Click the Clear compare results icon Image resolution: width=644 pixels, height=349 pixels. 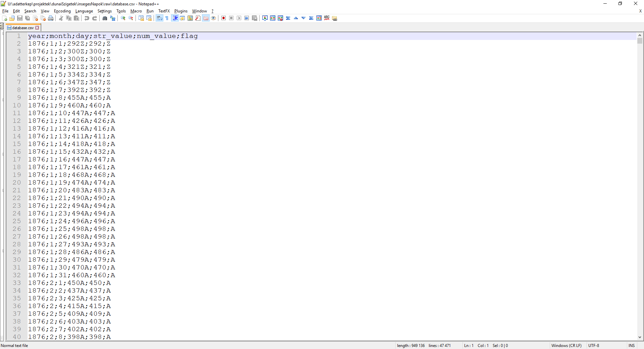280,18
